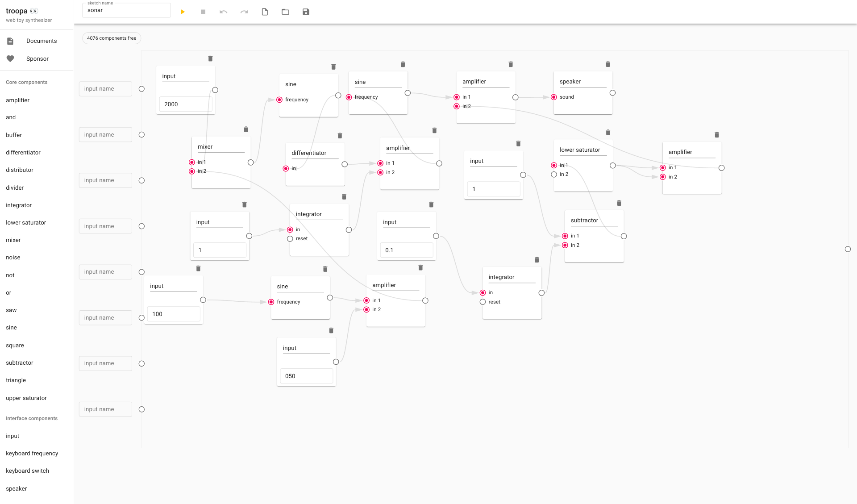
Task: Click trash icon above the differentiator node
Action: point(340,136)
